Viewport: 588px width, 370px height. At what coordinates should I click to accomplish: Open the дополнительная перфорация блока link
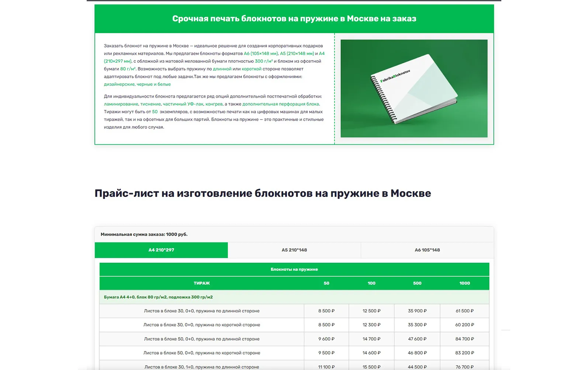pos(280,104)
